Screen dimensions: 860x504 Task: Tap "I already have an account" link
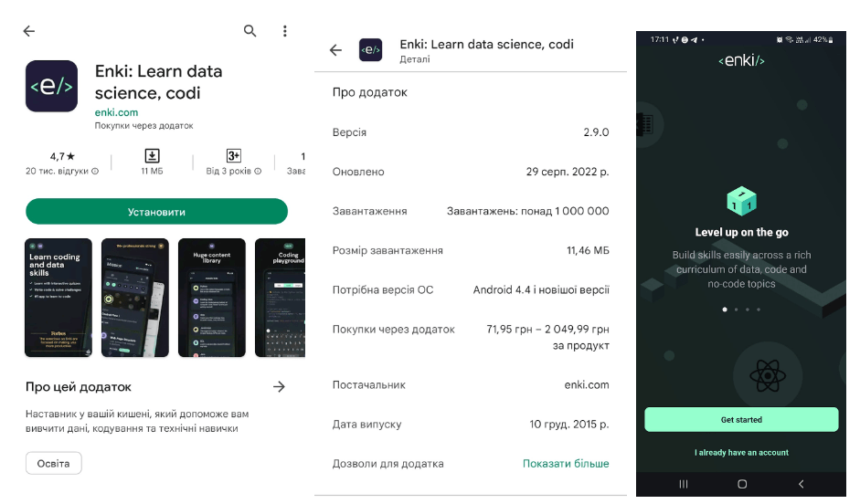point(741,453)
